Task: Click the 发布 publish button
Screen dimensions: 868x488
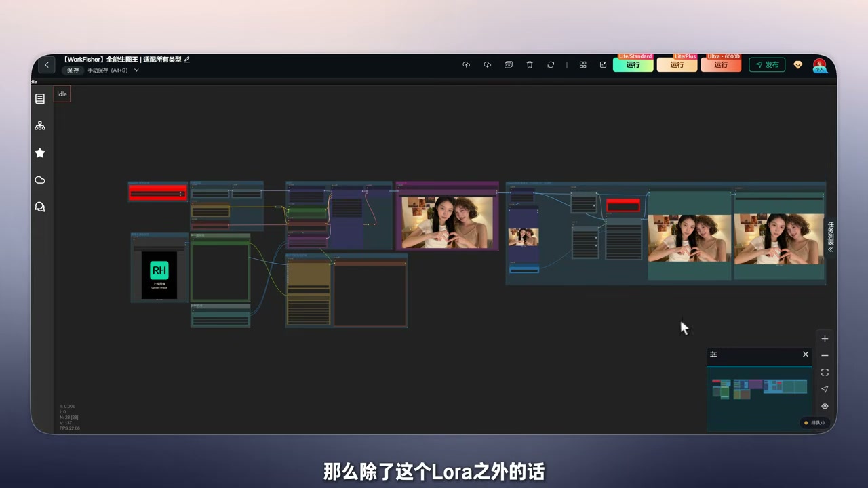Action: click(x=767, y=65)
